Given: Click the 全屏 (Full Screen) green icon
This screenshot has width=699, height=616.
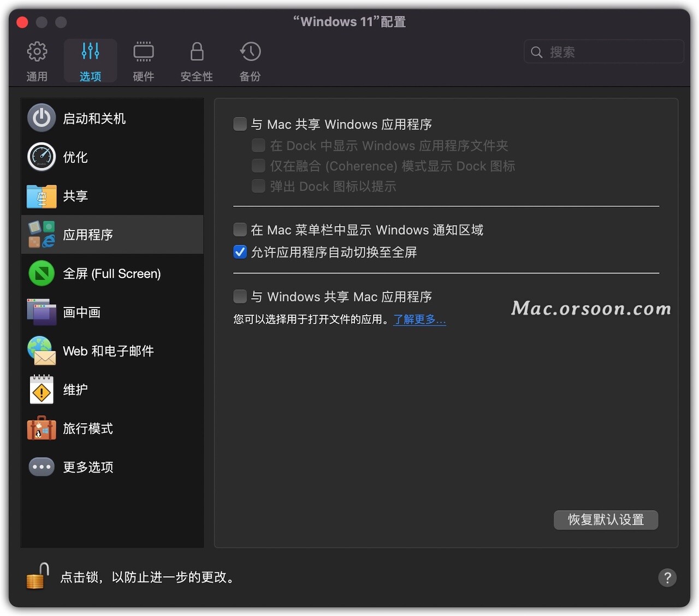Looking at the screenshot, I should [42, 273].
